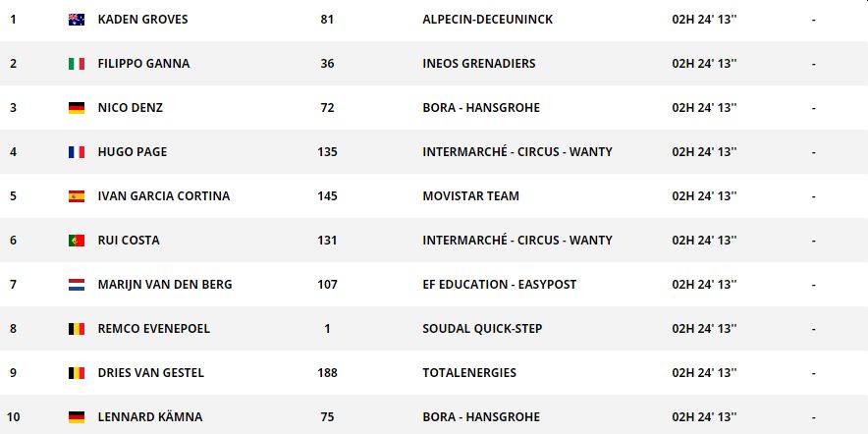Click the Spanish flag beside Ivan Garcia Cortina

pyautogui.click(x=76, y=196)
